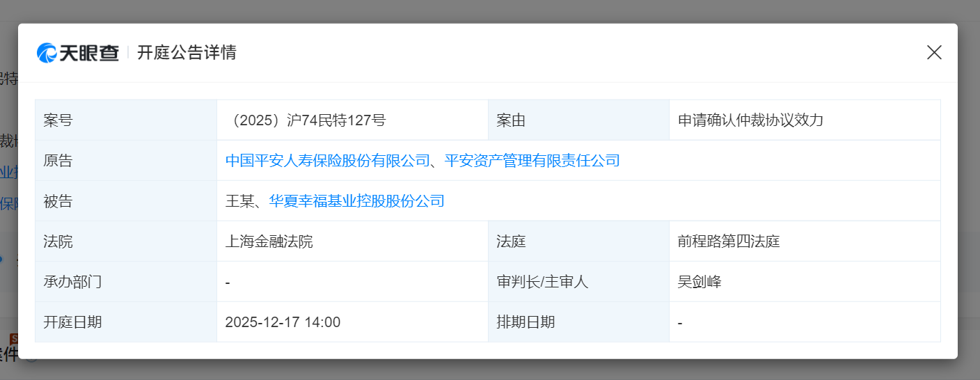The height and width of the screenshot is (380, 980).
Task: Click defendant name 王某
Action: pyautogui.click(x=239, y=201)
